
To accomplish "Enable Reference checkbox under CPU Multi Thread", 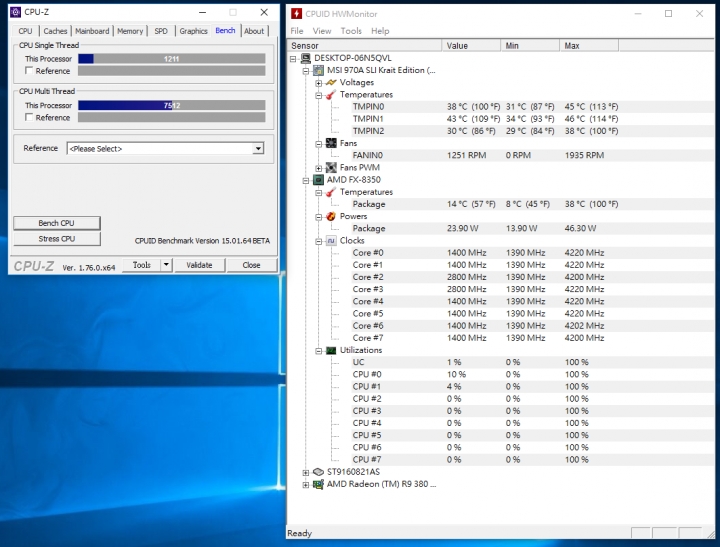I will point(29,118).
